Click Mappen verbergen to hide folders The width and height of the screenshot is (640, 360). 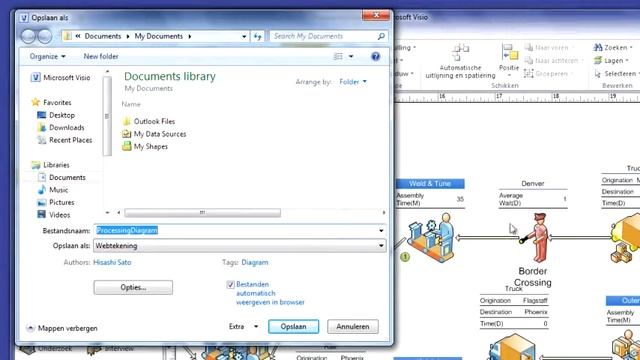62,328
